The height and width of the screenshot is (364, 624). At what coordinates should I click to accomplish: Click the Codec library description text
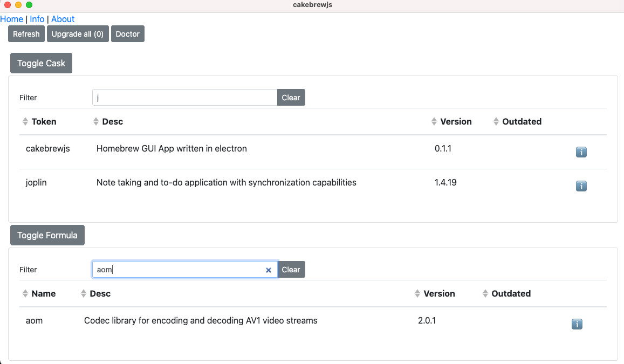click(201, 321)
